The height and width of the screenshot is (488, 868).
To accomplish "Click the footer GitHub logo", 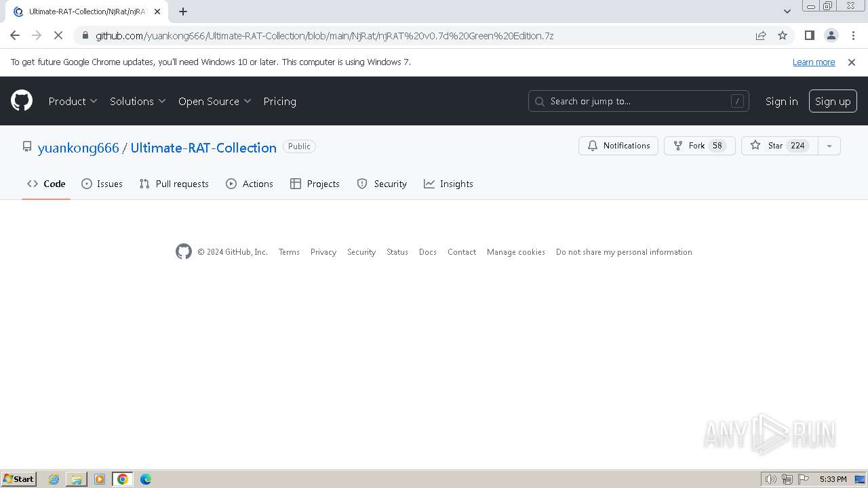I will click(184, 251).
